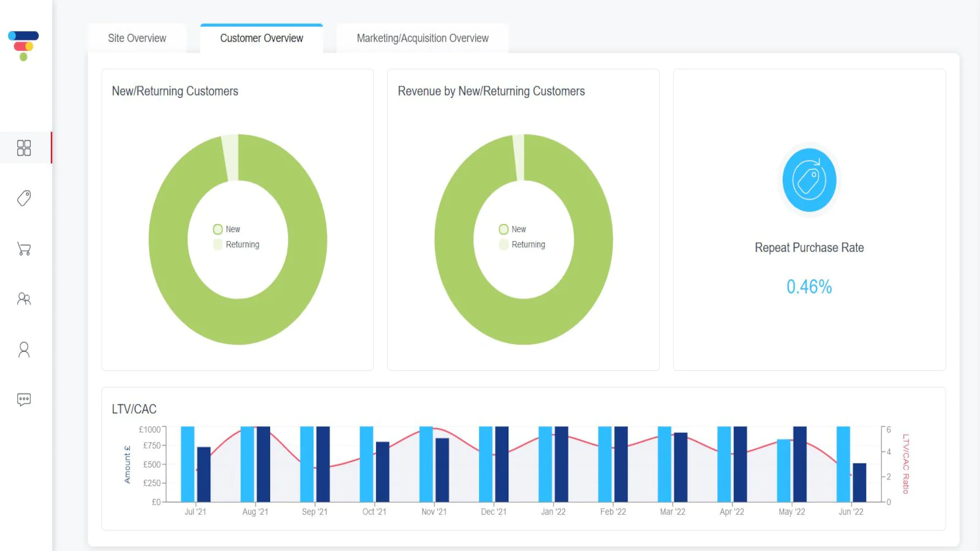
Task: Click the dark blue Oct '21 bar
Action: (382, 472)
